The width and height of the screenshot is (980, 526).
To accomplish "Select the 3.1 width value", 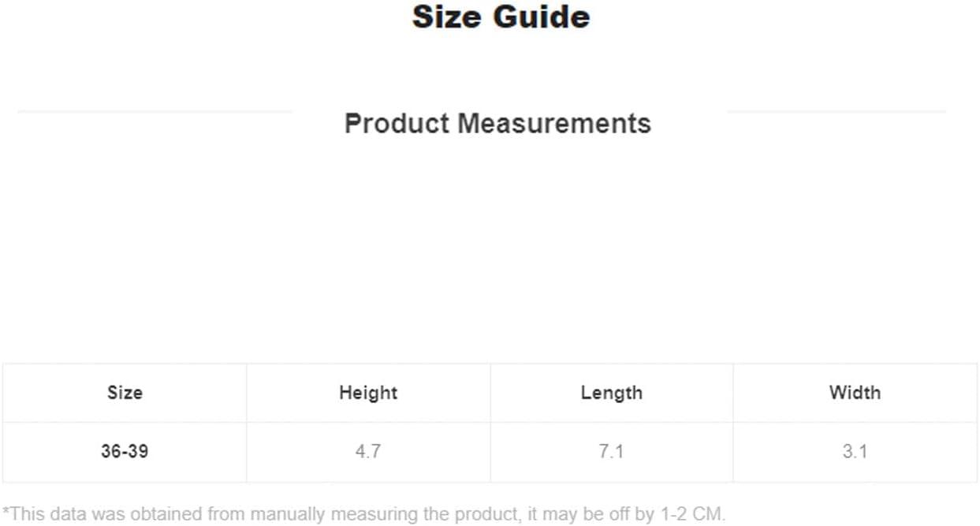I will pyautogui.click(x=855, y=452).
